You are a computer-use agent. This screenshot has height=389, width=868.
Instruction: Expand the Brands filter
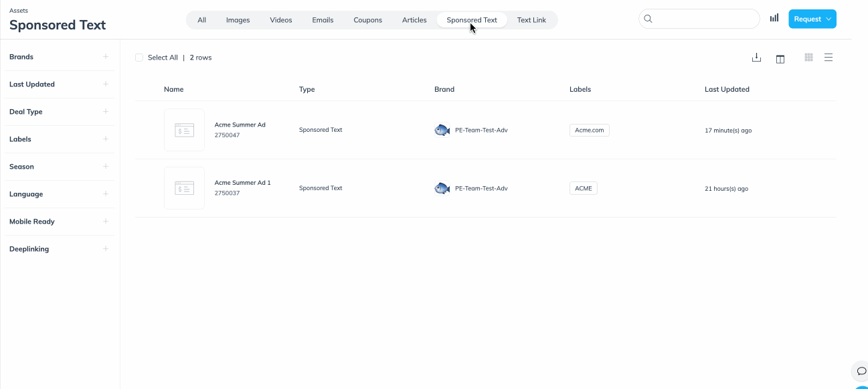pos(59,57)
